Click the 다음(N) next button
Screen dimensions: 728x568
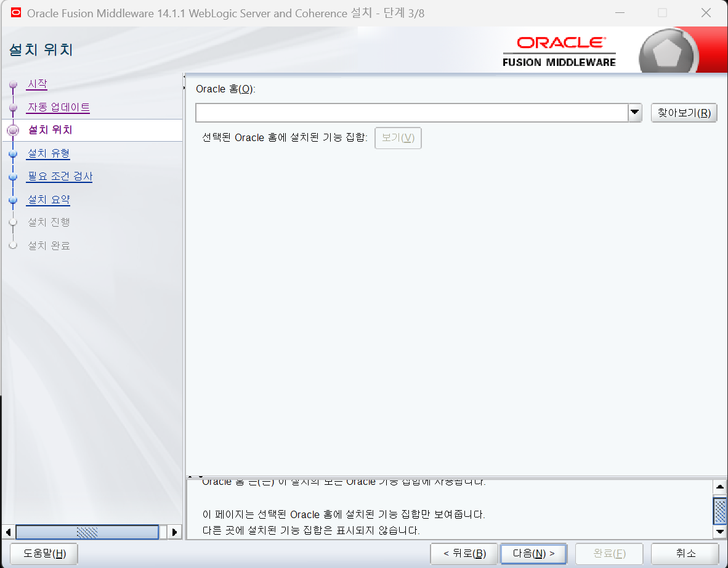point(533,554)
